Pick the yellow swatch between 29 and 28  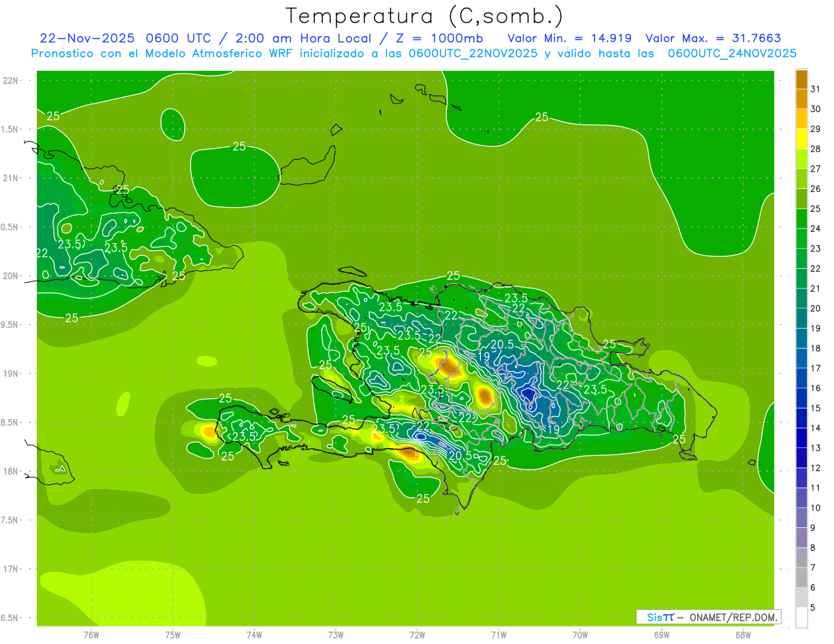pos(801,140)
